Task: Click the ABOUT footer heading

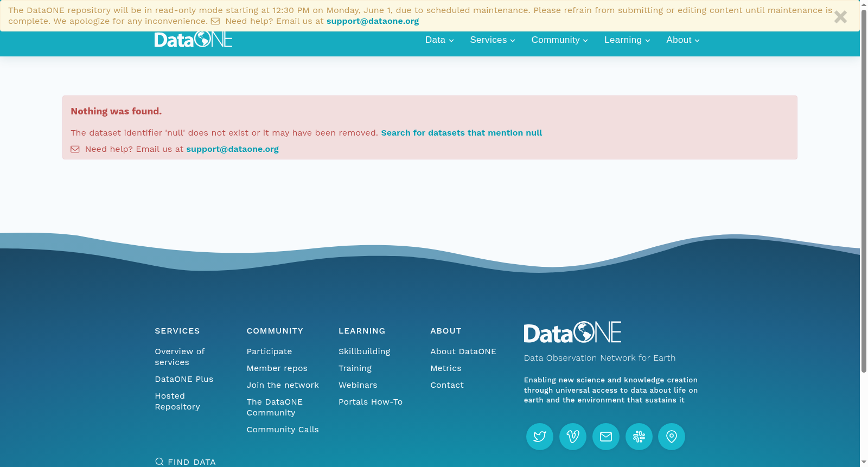Action: coord(446,331)
